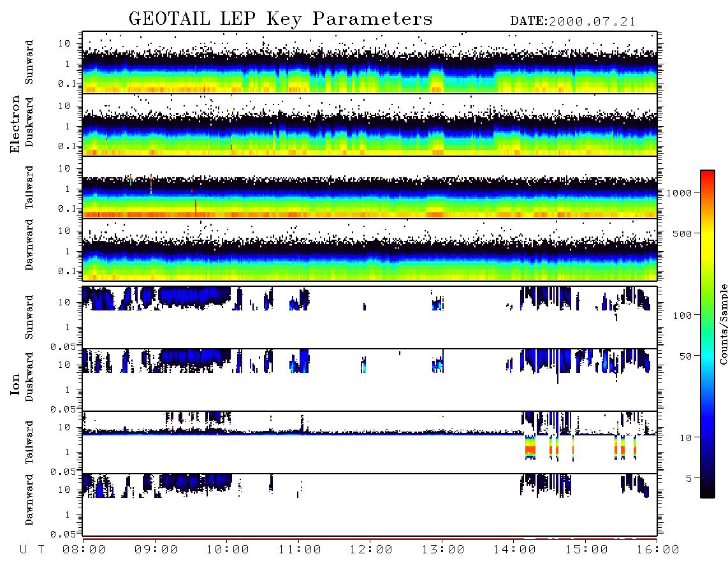728x561 pixels.
Task: Select the DATE:2000.07.21 label
Action: 572,22
